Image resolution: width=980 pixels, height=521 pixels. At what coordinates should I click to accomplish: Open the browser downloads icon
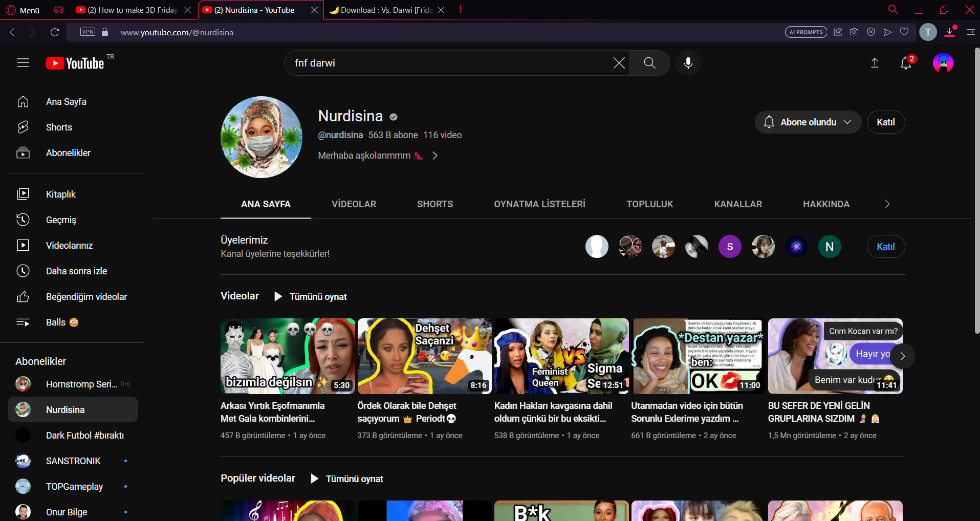click(950, 32)
